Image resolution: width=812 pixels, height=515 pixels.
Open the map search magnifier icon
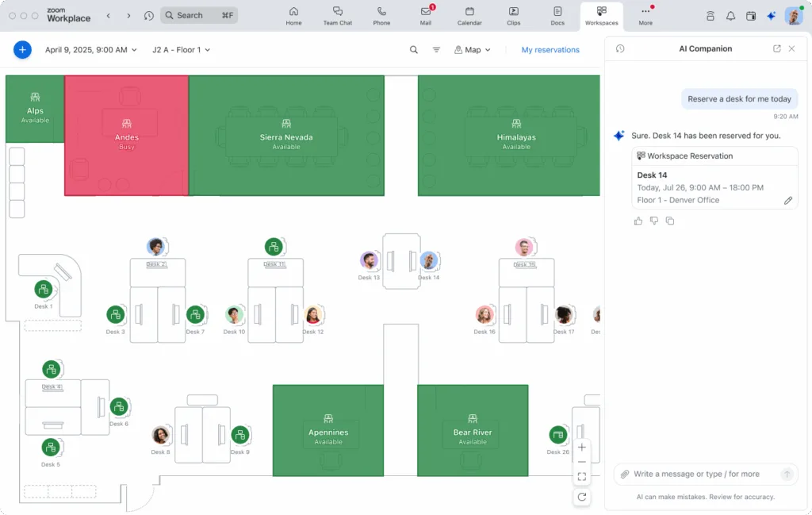tap(414, 50)
